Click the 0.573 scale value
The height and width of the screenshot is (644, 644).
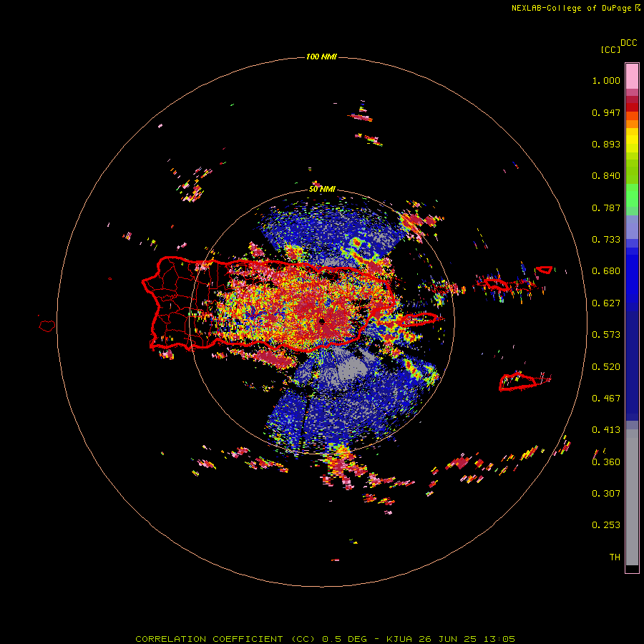click(606, 335)
